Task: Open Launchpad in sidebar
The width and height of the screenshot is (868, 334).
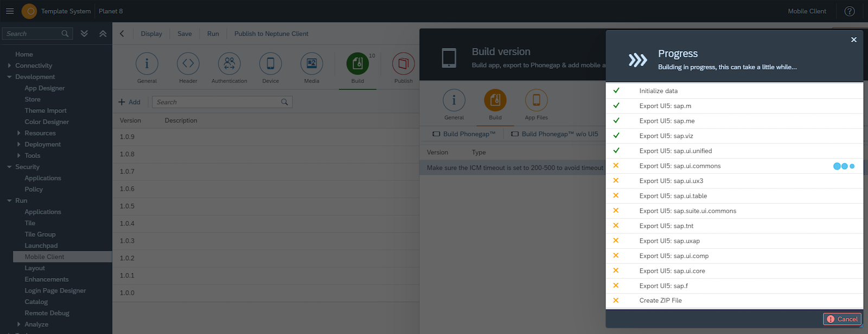Action: point(41,245)
